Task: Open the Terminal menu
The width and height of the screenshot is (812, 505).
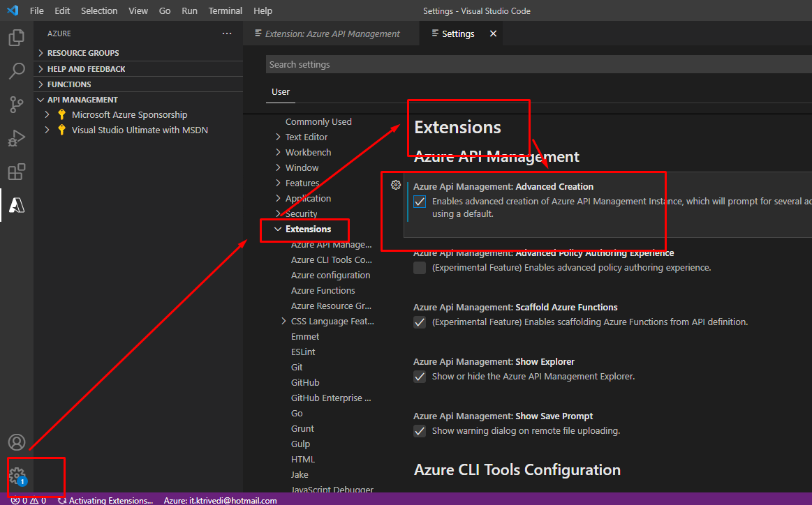Action: click(226, 11)
